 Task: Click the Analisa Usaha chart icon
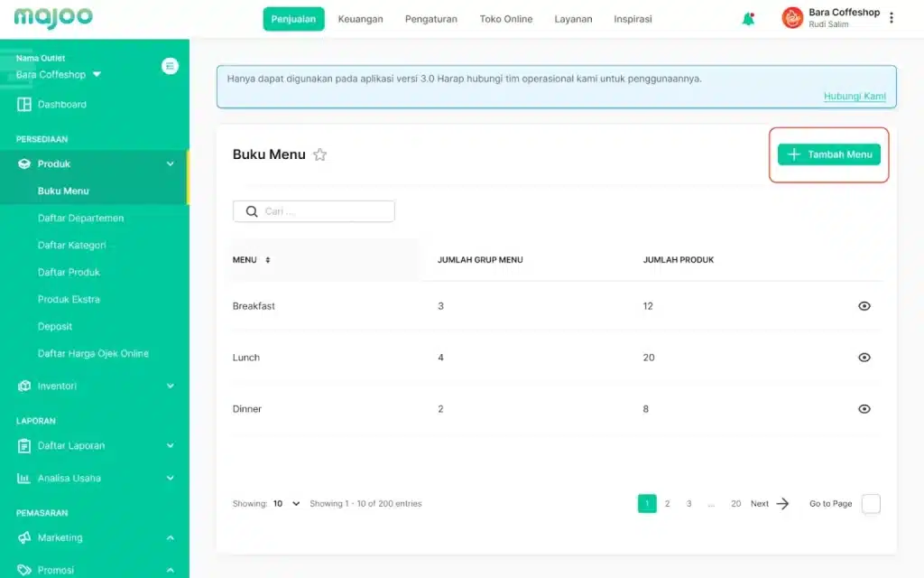click(23, 479)
